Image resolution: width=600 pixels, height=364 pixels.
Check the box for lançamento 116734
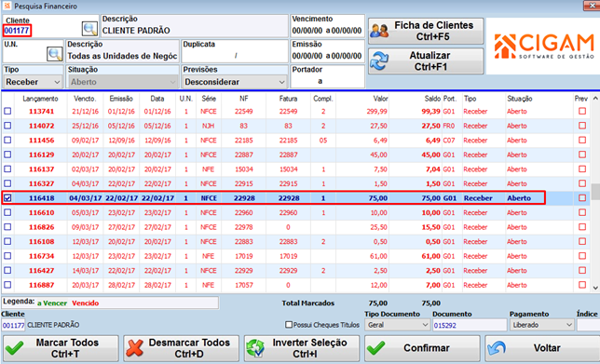[x=7, y=256]
